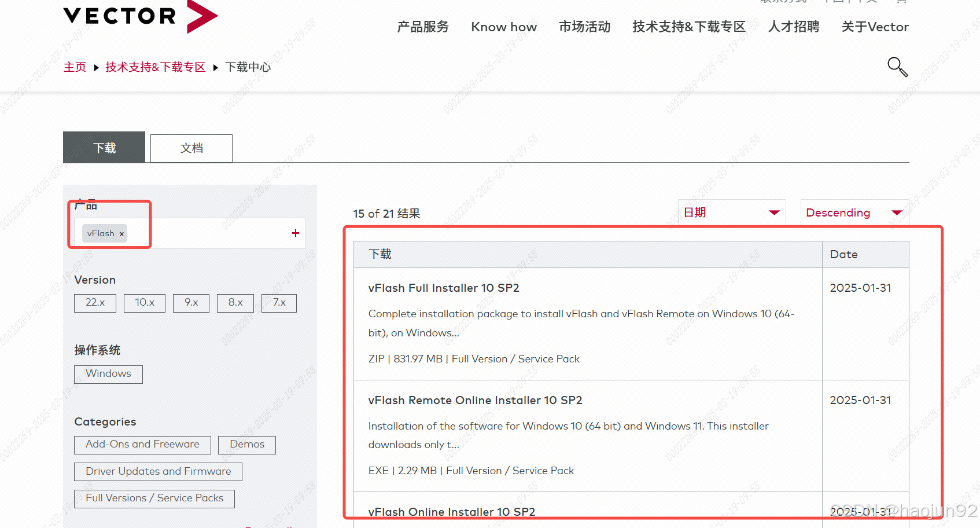
Task: Open 产品服务 menu
Action: pyautogui.click(x=423, y=27)
